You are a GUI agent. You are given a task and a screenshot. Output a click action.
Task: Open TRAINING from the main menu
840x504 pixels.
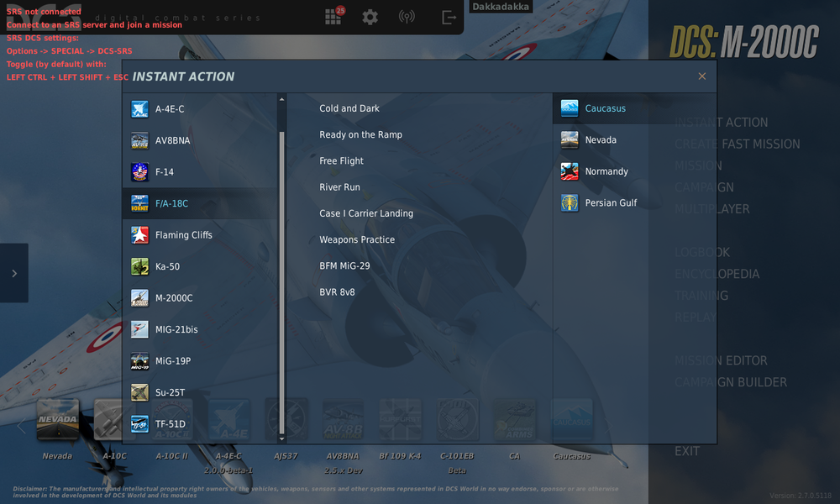pyautogui.click(x=701, y=296)
